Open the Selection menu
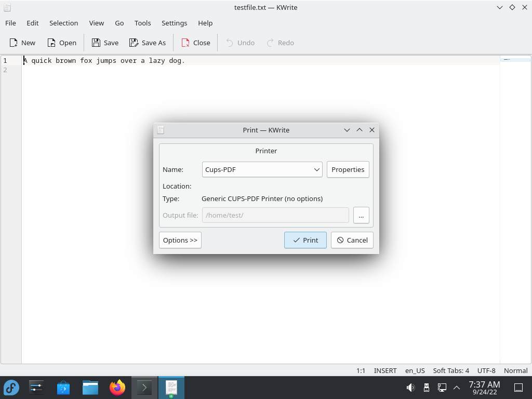 click(x=64, y=23)
